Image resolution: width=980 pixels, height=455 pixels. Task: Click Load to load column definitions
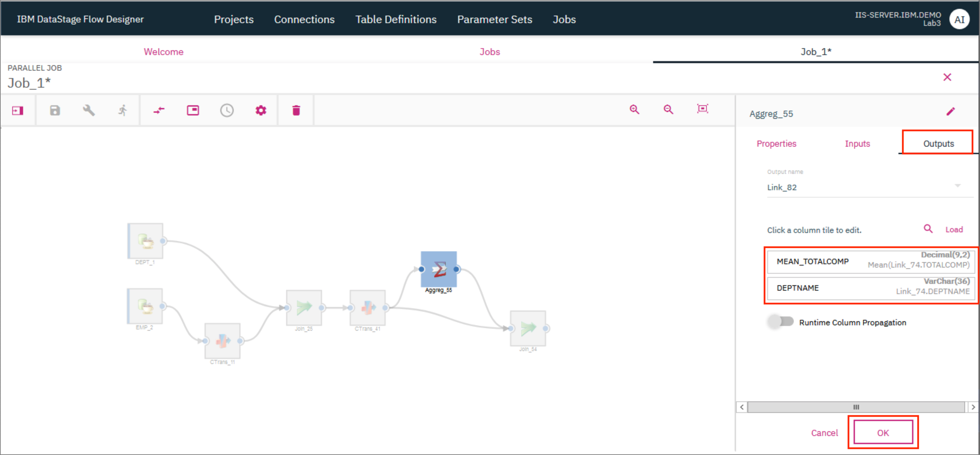(x=955, y=229)
